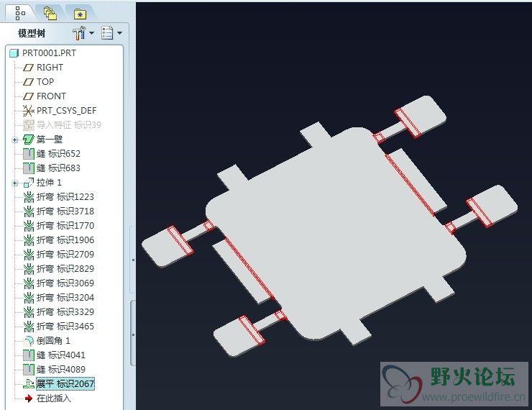This screenshot has width=532, height=410.
Task: Expand the 第一壁 feature node
Action: (x=14, y=140)
